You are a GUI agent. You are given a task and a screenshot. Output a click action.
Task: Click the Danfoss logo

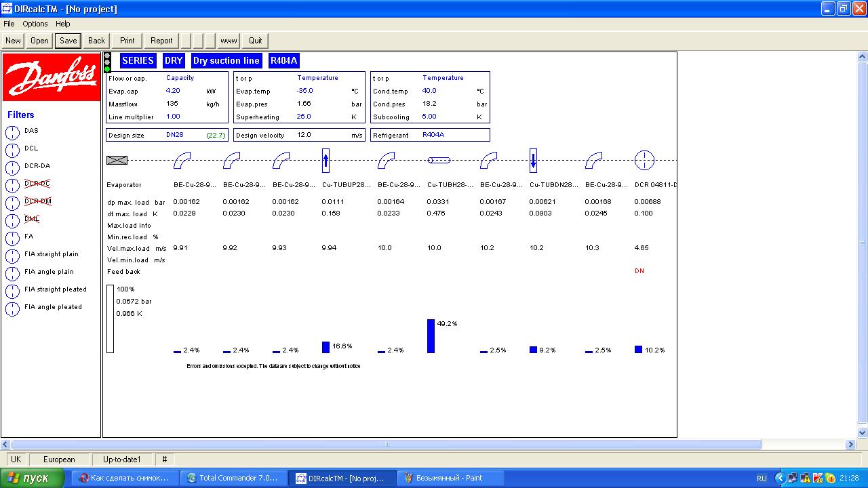coord(52,77)
